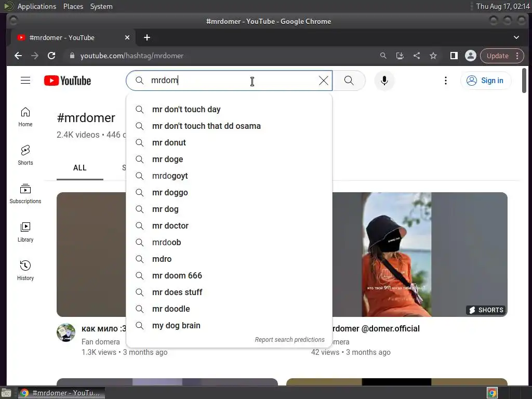Select the 'mr doodle' suggestion
The width and height of the screenshot is (532, 399).
point(229,309)
